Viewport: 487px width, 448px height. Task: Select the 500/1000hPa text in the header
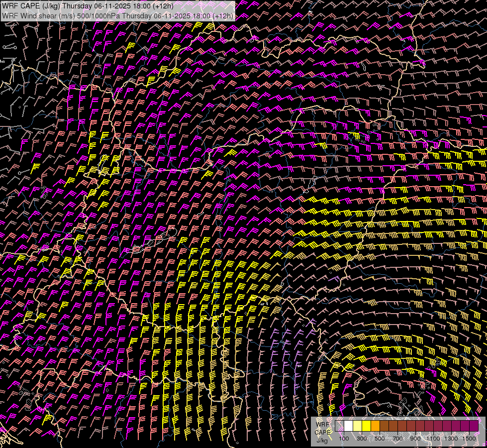coord(97,16)
